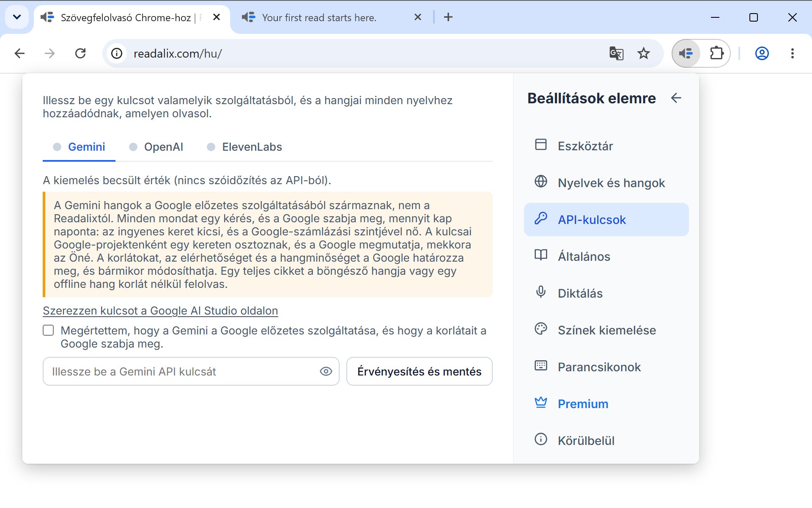Open Chrome three-dot menu
This screenshot has width=812, height=508.
(x=793, y=53)
